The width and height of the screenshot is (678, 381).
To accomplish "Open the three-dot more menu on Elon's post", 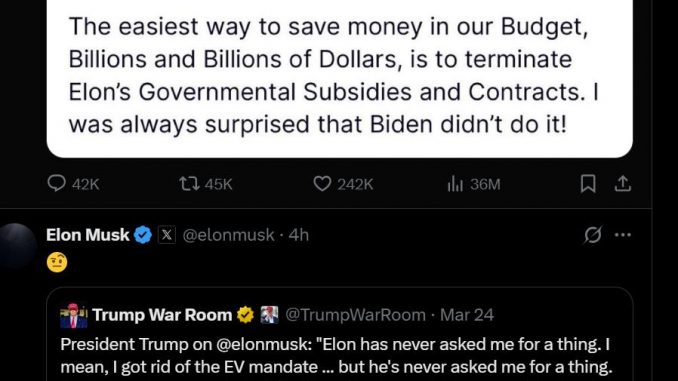I will [x=623, y=235].
